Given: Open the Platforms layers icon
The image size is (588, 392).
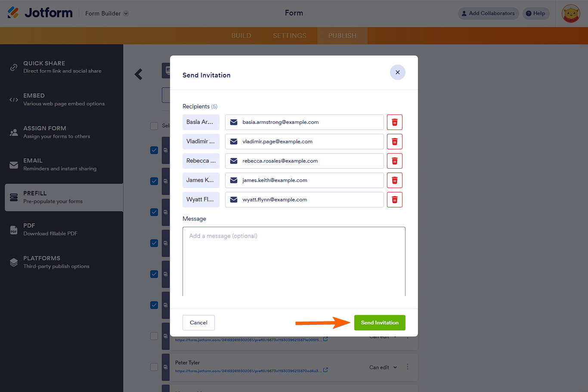Looking at the screenshot, I should pyautogui.click(x=14, y=262).
